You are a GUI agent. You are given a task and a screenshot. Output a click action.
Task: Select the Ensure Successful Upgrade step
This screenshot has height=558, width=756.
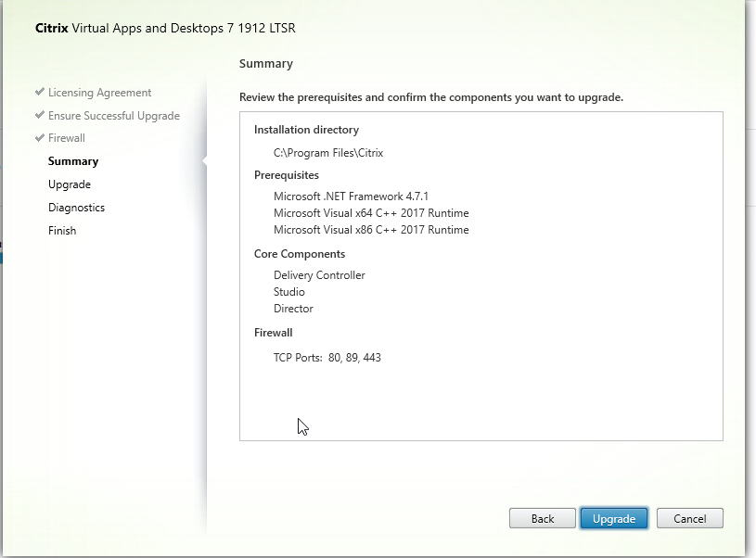click(114, 116)
